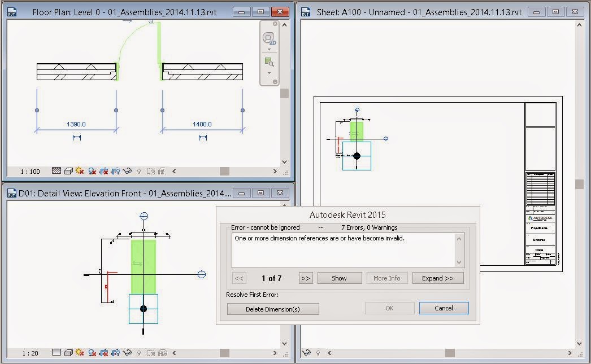Viewport: 591px width, 364px height.
Task: Maximize the Floor Plan: Level 0 window
Action: click(260, 12)
